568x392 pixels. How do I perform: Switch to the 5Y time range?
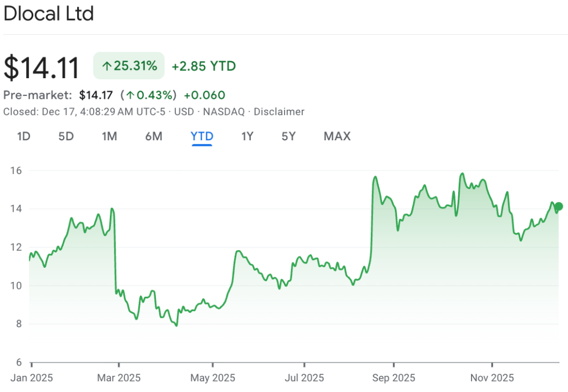click(288, 136)
